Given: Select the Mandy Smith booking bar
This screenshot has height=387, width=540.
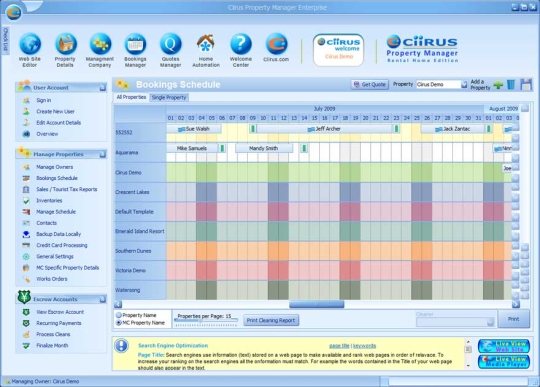Looking at the screenshot, I should 264,148.
